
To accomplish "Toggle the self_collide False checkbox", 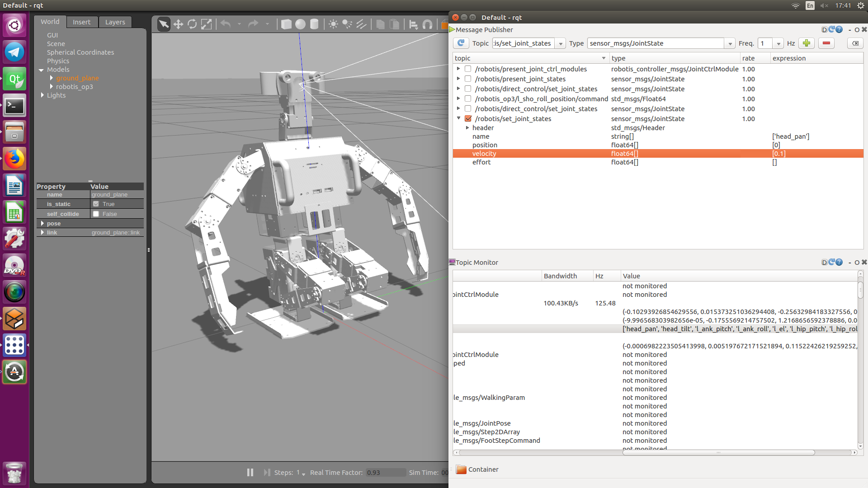I will pyautogui.click(x=96, y=214).
